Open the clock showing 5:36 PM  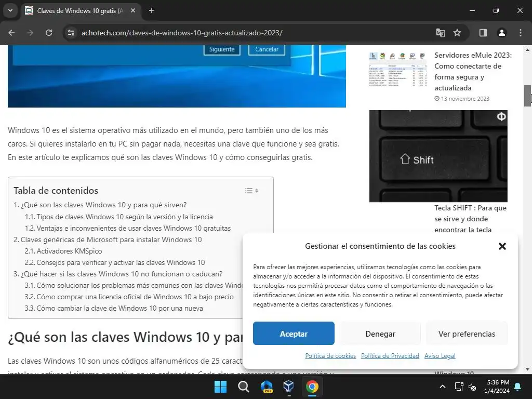click(x=497, y=387)
